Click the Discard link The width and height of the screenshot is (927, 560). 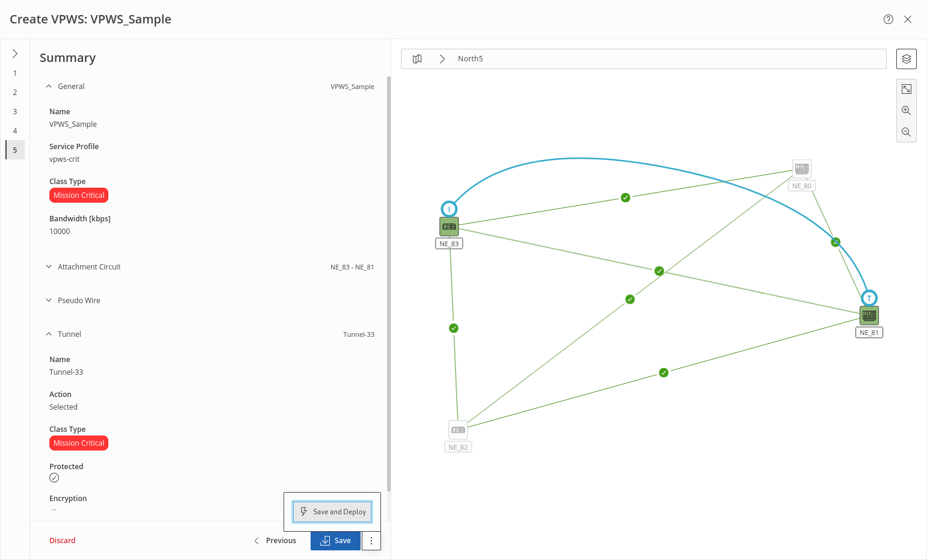click(63, 541)
